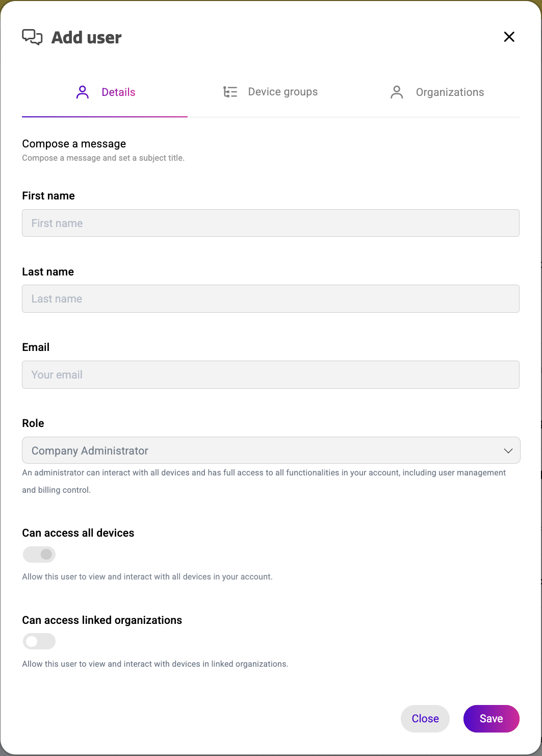
Task: Select the person icon beside Details
Action: pos(82,92)
